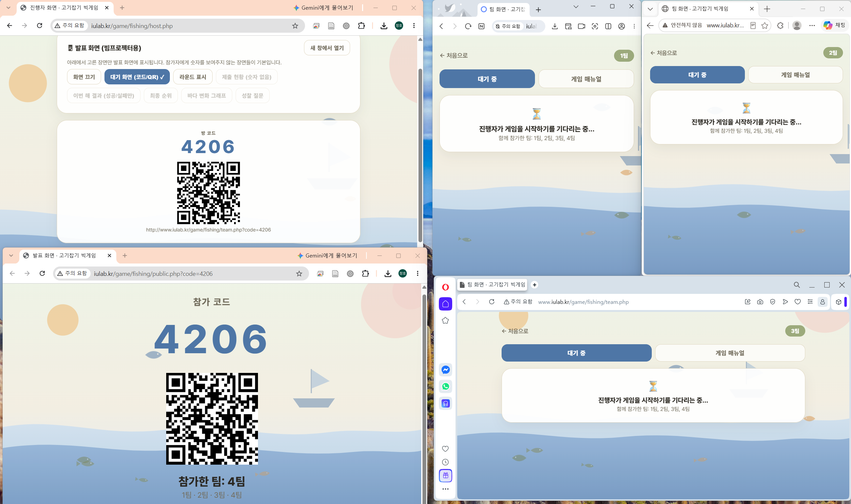Click 처음으로 link in 3팀 window
This screenshot has height=504, width=851.
point(515,331)
